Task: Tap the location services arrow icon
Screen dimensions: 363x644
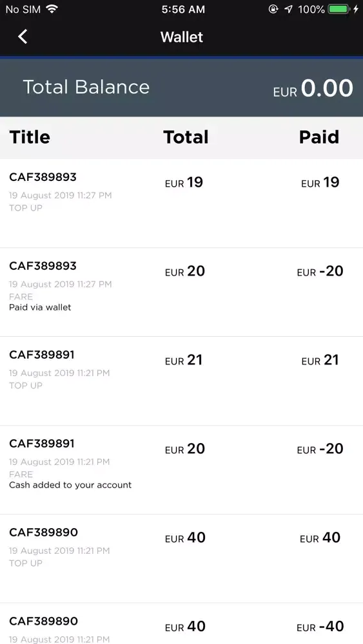Action: (288, 9)
